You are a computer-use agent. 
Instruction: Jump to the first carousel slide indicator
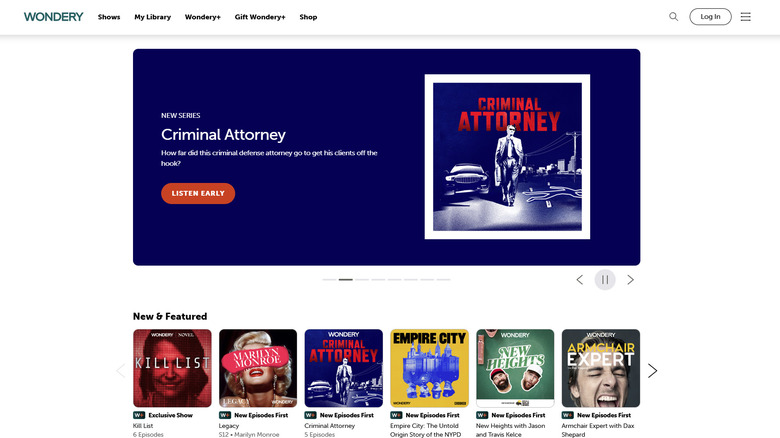click(329, 280)
